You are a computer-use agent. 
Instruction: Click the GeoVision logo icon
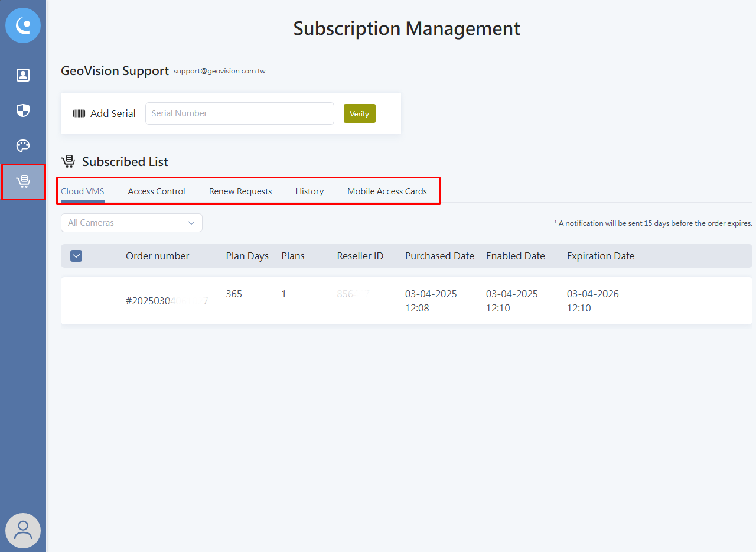click(23, 25)
